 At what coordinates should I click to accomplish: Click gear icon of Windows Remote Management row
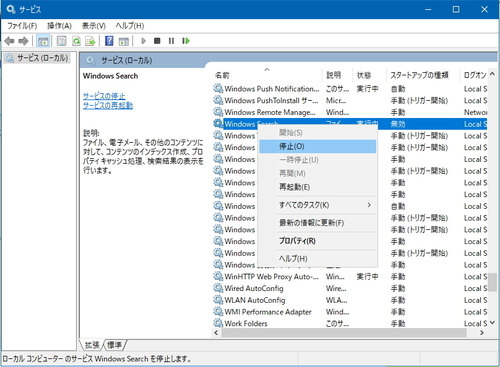[218, 112]
